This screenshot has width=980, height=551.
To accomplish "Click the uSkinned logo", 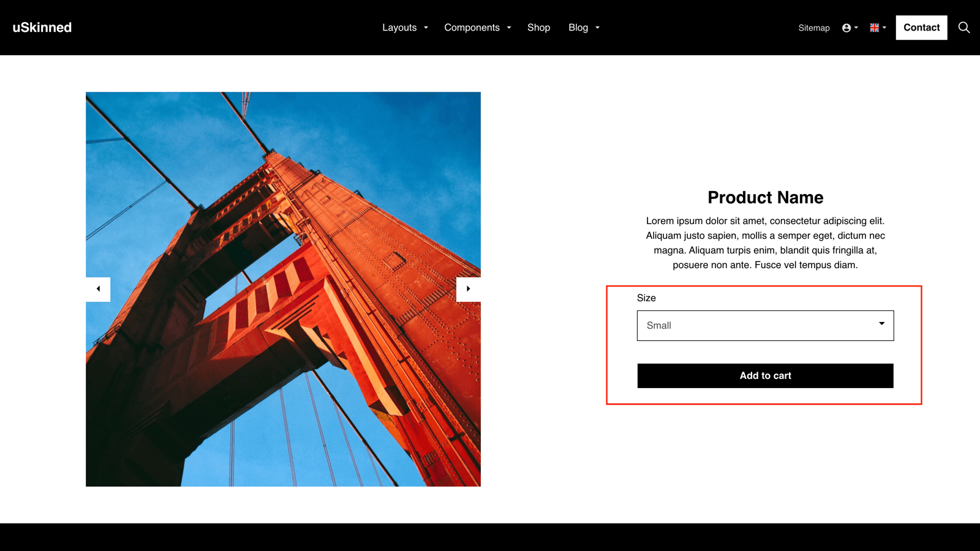I will [x=42, y=27].
